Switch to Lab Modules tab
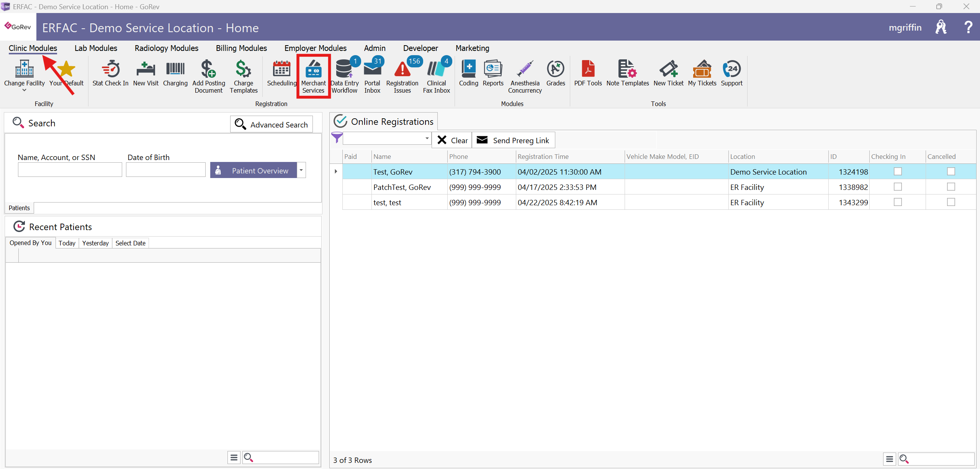This screenshot has width=980, height=469. [96, 48]
